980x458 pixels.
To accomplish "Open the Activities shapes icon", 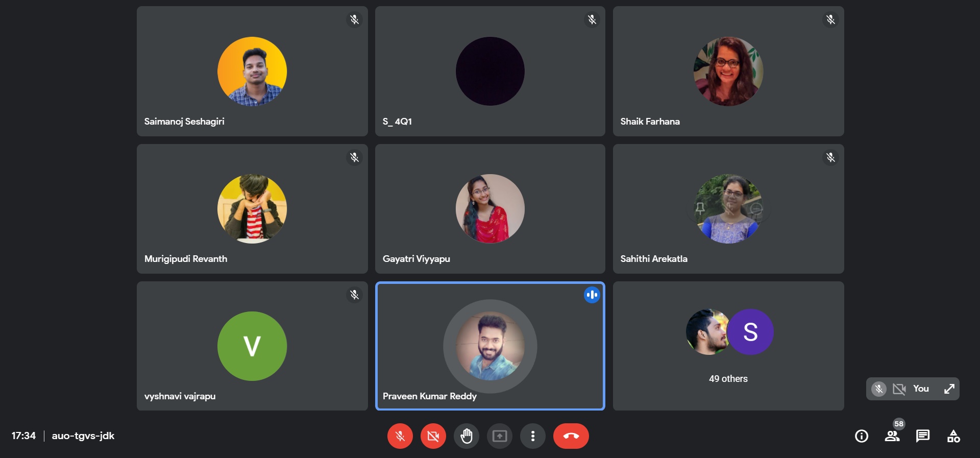I will click(953, 436).
